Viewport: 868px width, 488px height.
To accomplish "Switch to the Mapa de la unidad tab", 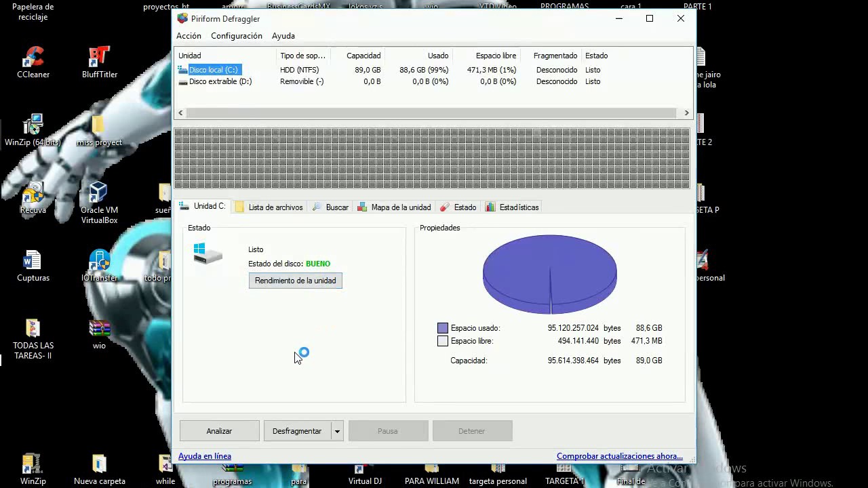I will click(394, 207).
